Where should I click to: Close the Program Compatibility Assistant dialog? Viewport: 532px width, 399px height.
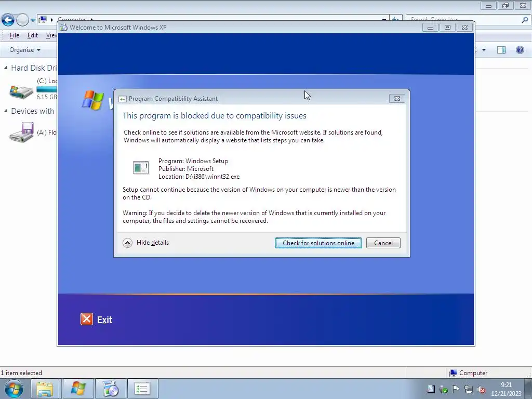[397, 98]
